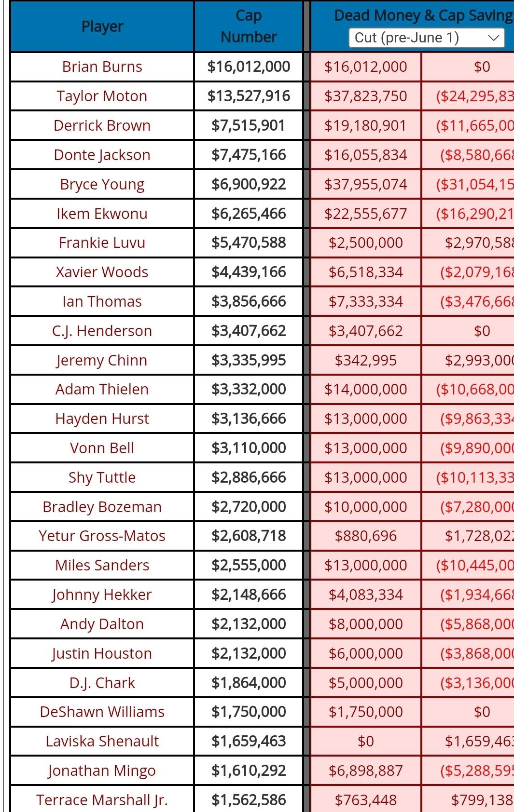
Task: Click the Player column header
Action: point(102,27)
